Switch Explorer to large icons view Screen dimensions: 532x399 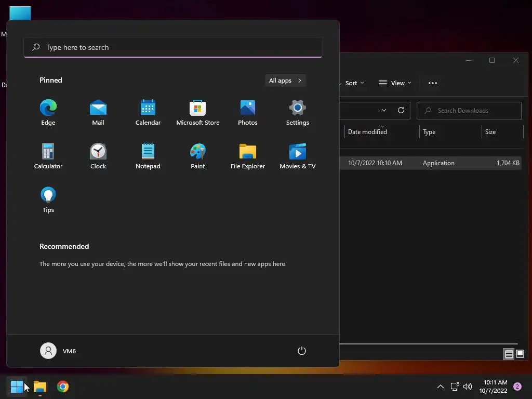pos(520,354)
